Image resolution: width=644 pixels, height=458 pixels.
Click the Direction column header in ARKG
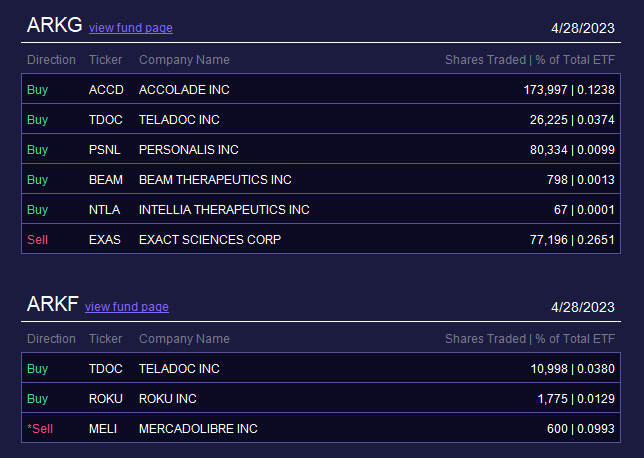click(x=51, y=60)
